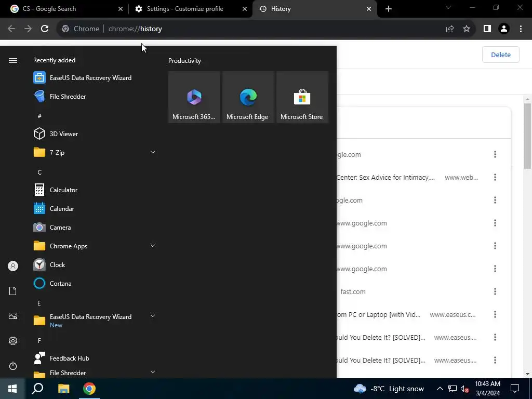Open EaseUS Data Recovery Wizard under Recently added
The height and width of the screenshot is (399, 532).
[x=83, y=78]
